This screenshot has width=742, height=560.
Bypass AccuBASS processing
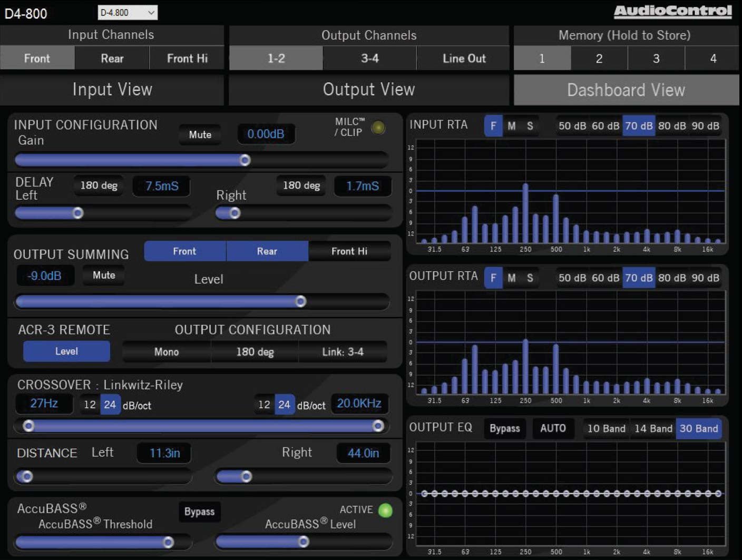point(200,512)
